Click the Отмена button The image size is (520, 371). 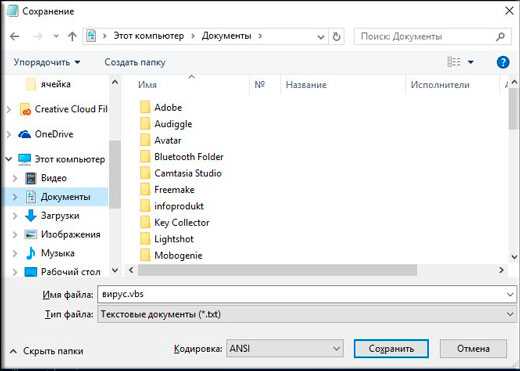tap(473, 349)
